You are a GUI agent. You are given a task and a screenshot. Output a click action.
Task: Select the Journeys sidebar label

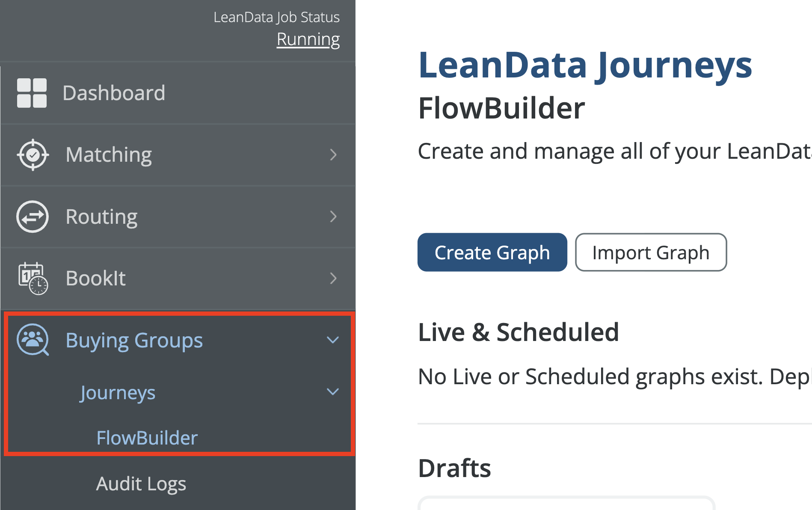pyautogui.click(x=118, y=393)
